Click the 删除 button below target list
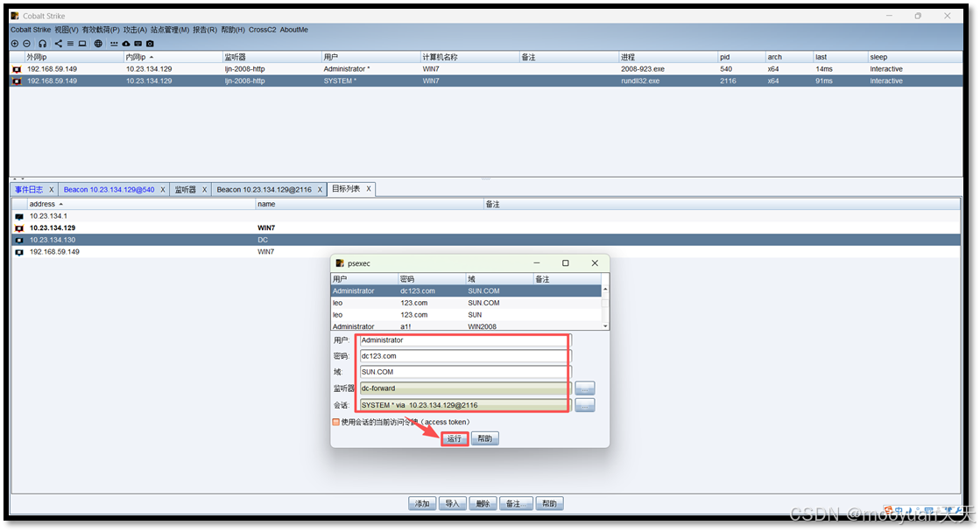The image size is (980, 532). tap(483, 504)
